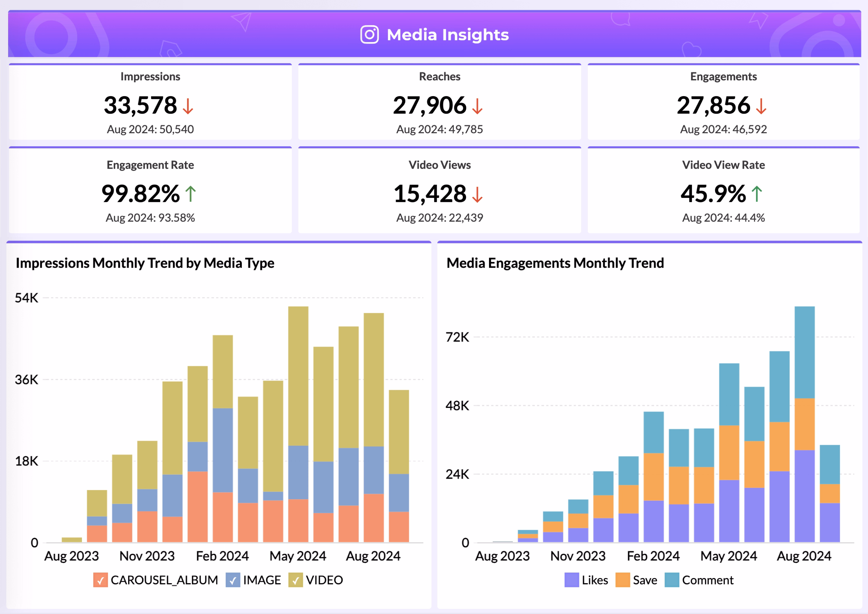Image resolution: width=868 pixels, height=614 pixels.
Task: Click the green up arrow beside Engagement Rate
Action: [190, 194]
